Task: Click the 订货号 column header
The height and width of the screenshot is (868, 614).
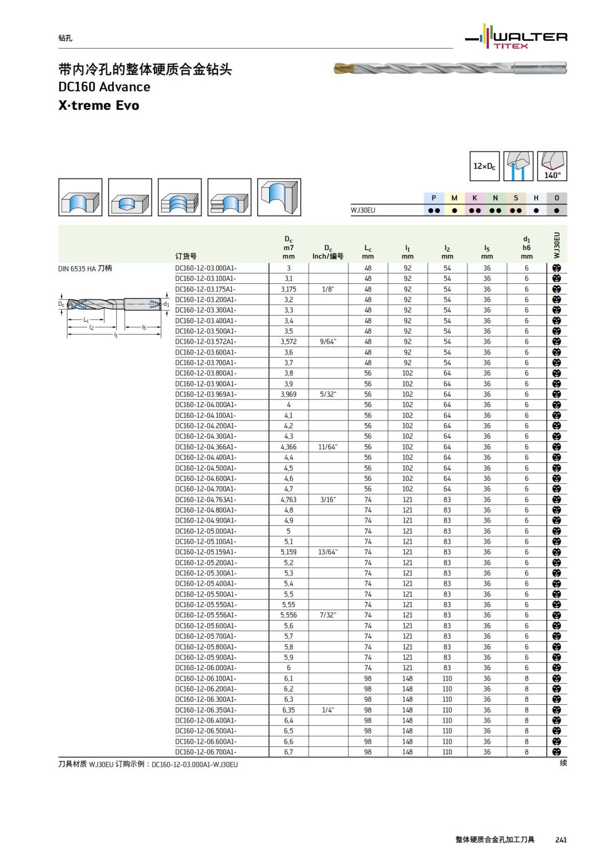Action: (x=186, y=256)
